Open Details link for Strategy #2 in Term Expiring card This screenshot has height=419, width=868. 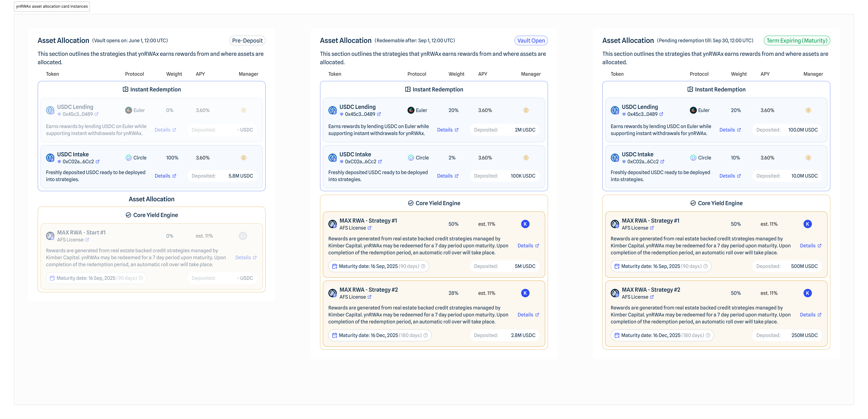[811, 315]
